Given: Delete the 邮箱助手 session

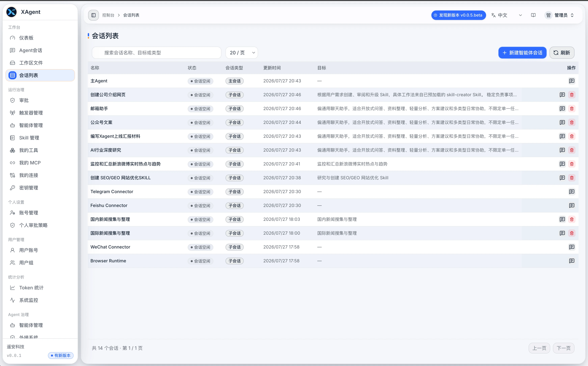Looking at the screenshot, I should tap(572, 108).
